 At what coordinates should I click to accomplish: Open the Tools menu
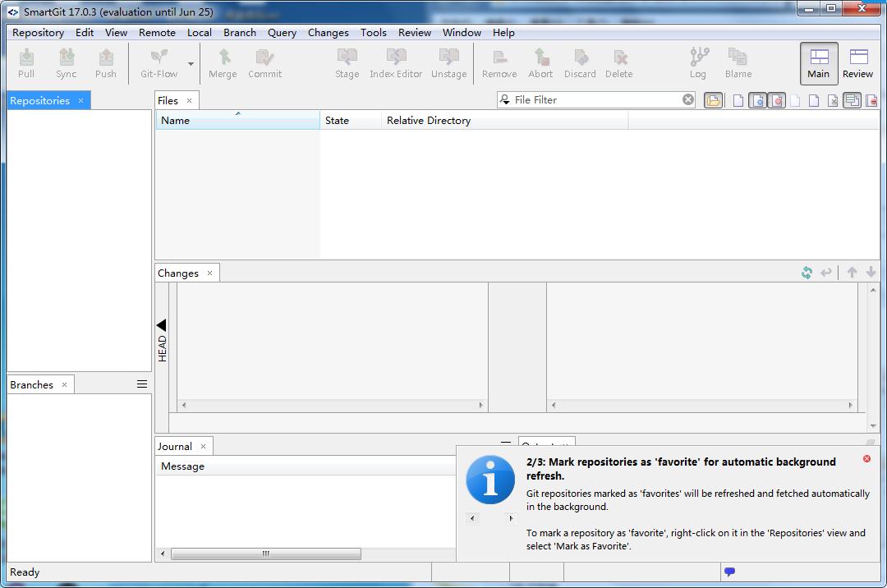(373, 33)
